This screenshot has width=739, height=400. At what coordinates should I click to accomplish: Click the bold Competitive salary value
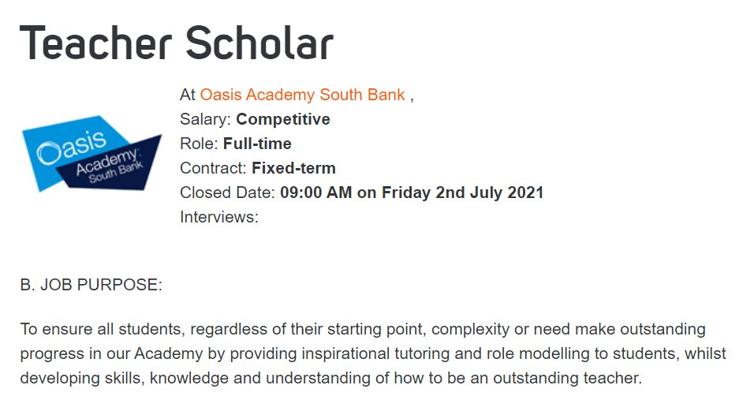283,119
